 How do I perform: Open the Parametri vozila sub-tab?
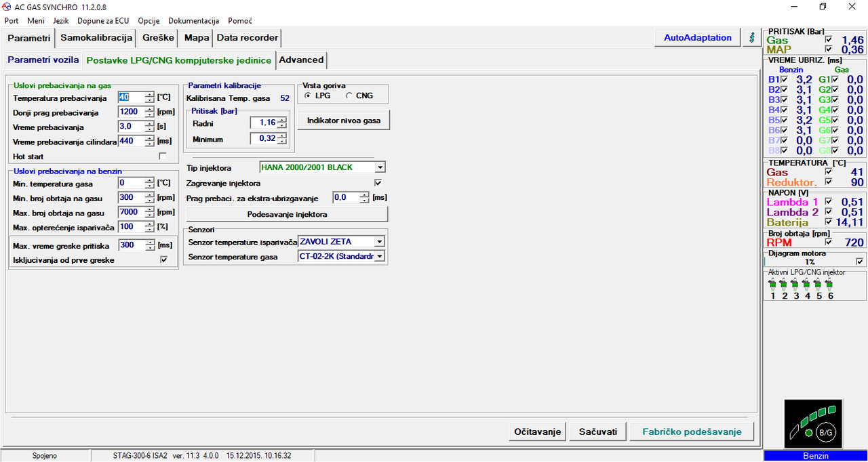click(x=43, y=60)
